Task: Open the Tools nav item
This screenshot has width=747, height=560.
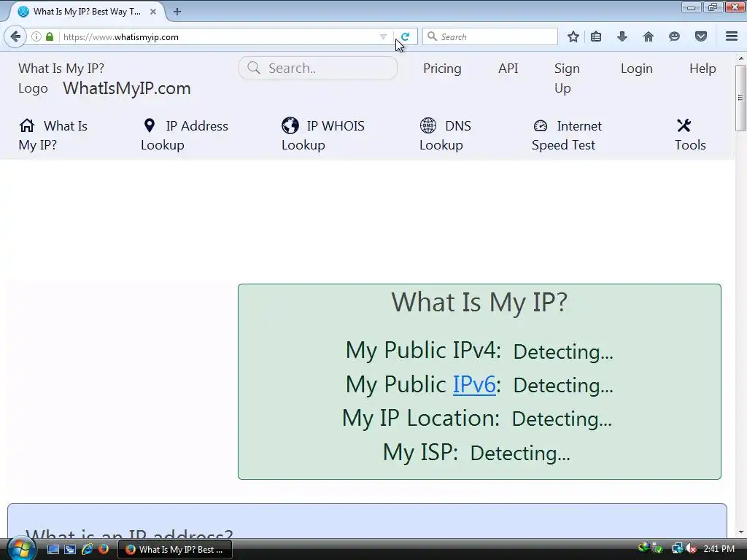Action: pyautogui.click(x=690, y=135)
